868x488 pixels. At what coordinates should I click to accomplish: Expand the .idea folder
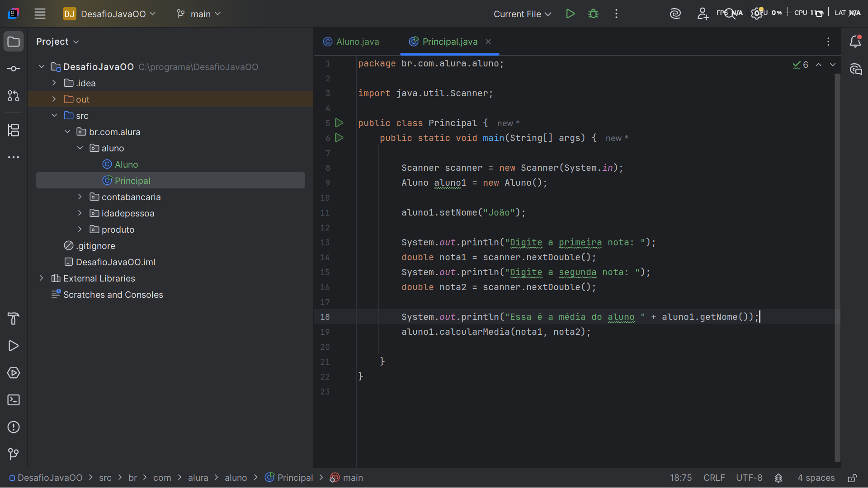click(54, 83)
